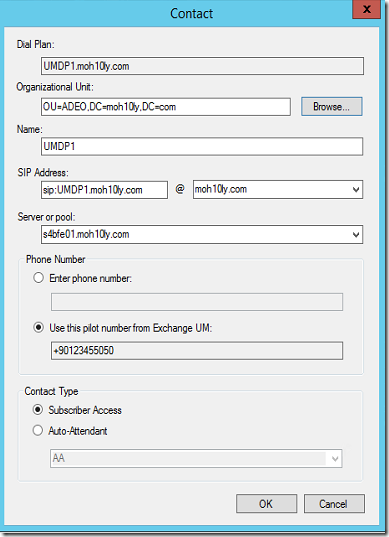Click the Organizational Unit text field
This screenshot has width=389, height=537.
pyautogui.click(x=166, y=107)
